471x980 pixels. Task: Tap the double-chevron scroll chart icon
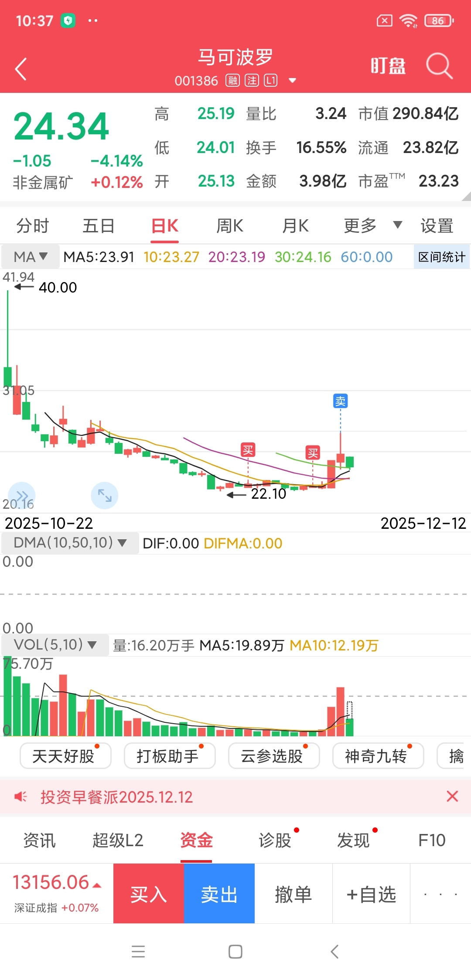(22, 495)
